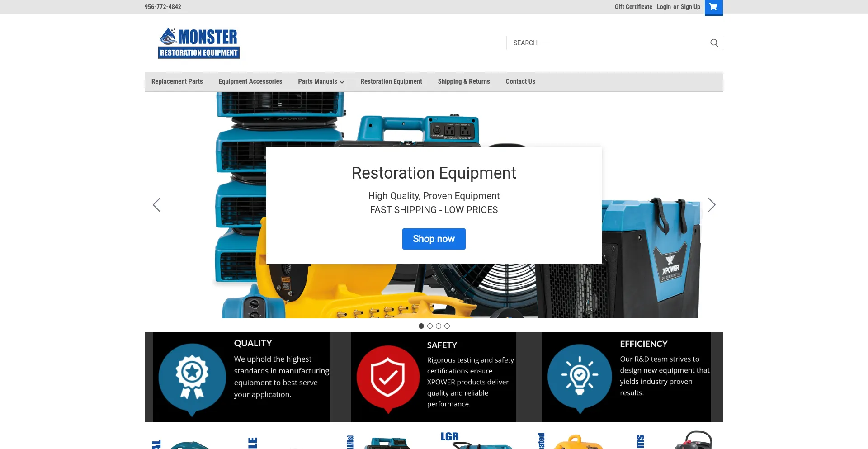Click the carousel next arrow

click(711, 205)
